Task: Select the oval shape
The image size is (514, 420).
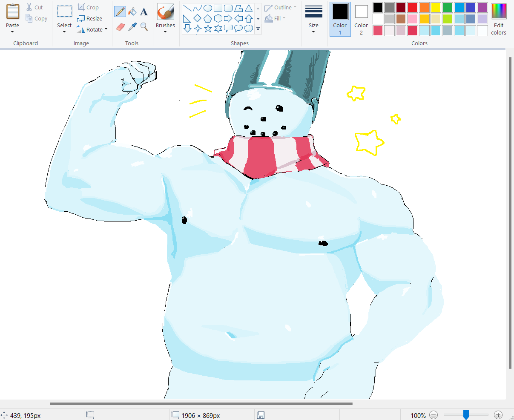Action: coord(208,8)
